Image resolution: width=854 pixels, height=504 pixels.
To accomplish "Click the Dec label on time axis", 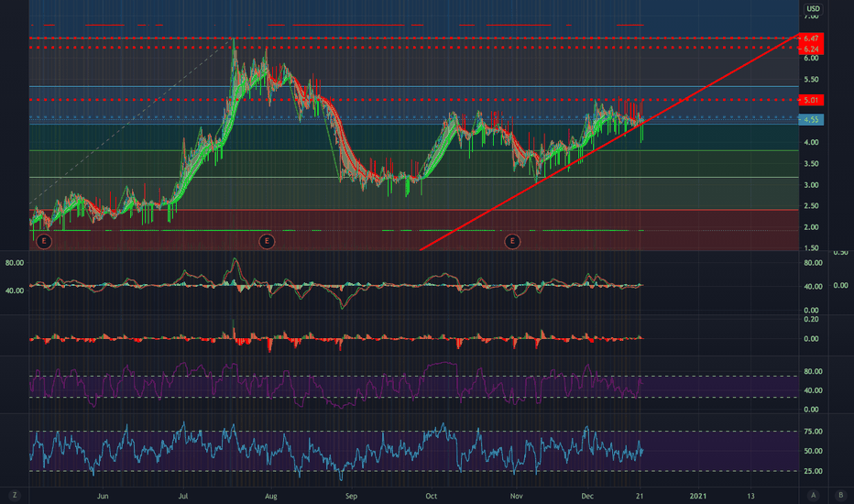I will 587,496.
